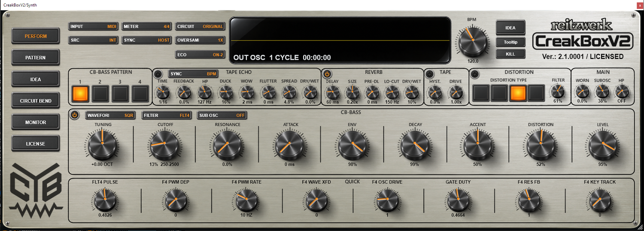Click the Tape DRIVE knob
The width and height of the screenshot is (644, 231).
(456, 92)
